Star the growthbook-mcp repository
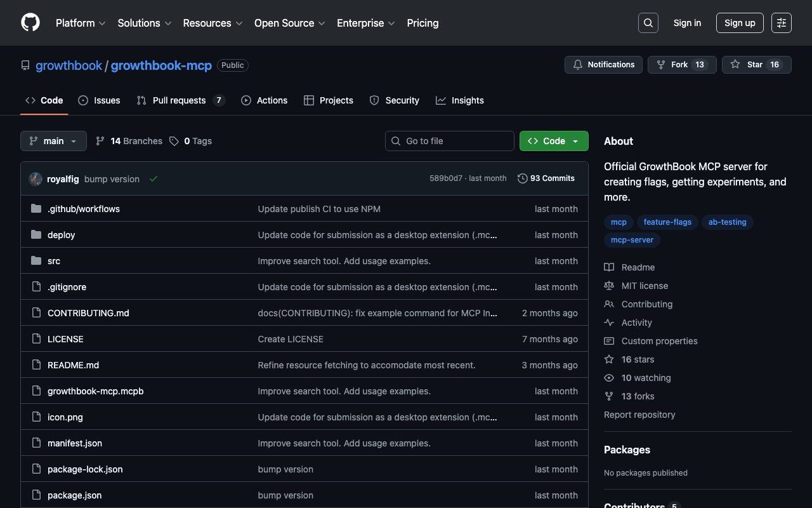Image resolution: width=812 pixels, height=508 pixels. tap(756, 65)
